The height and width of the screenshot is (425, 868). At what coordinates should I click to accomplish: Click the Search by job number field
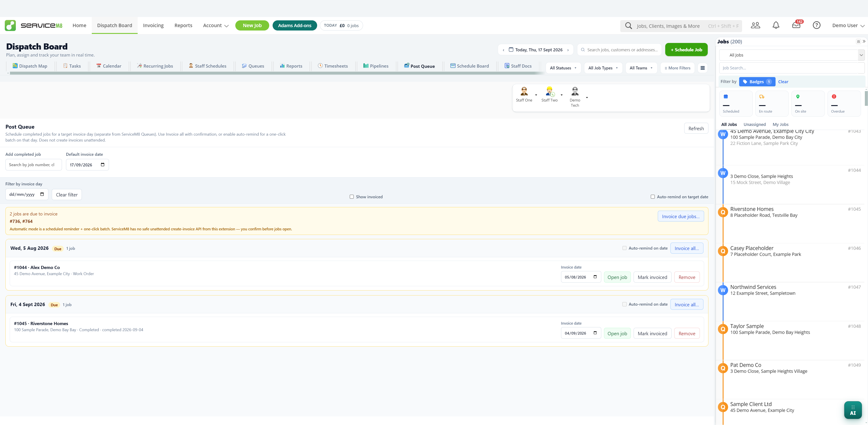coord(33,165)
